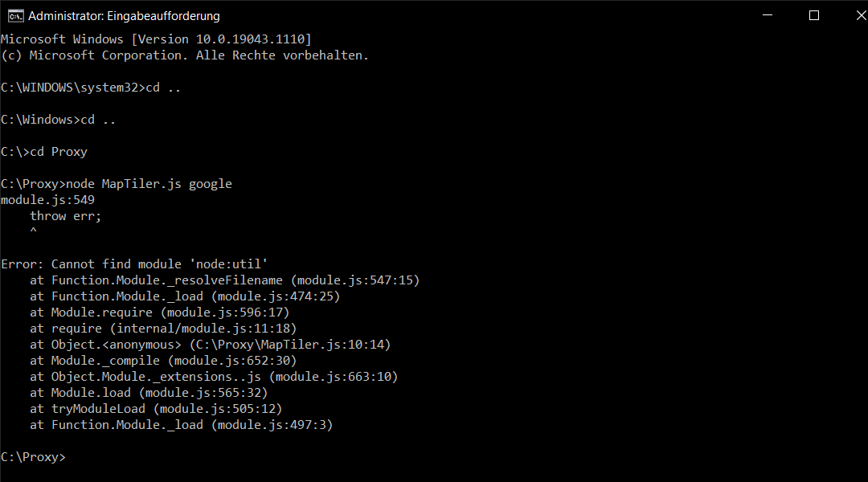Click the Object.<anonymous> MapTiler.js stack line
Screen dimensions: 868x482
click(x=211, y=345)
